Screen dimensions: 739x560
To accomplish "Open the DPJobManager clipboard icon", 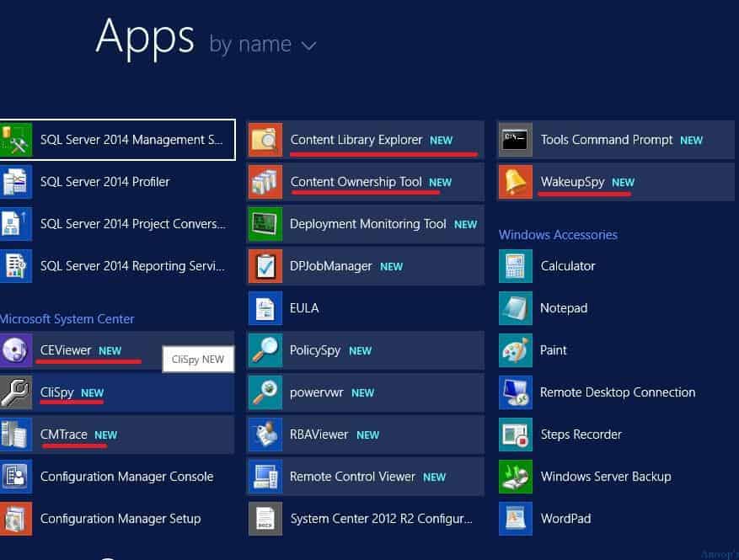I will tap(265, 266).
